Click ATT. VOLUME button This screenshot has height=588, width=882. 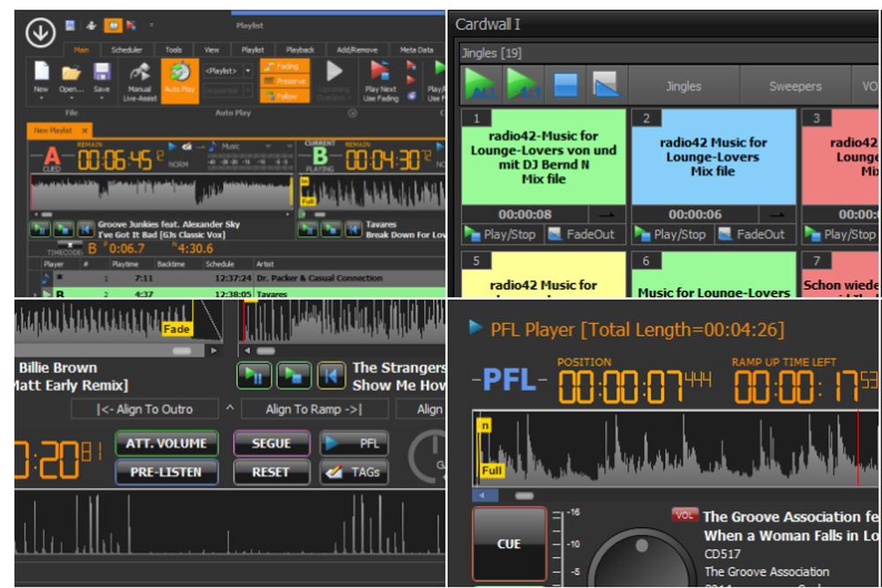pos(167,443)
